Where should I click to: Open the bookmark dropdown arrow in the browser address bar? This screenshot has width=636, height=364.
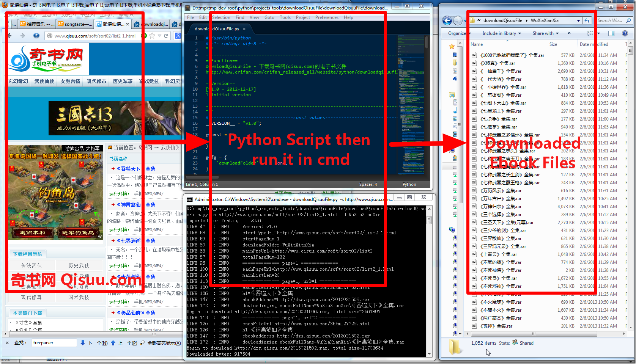160,36
